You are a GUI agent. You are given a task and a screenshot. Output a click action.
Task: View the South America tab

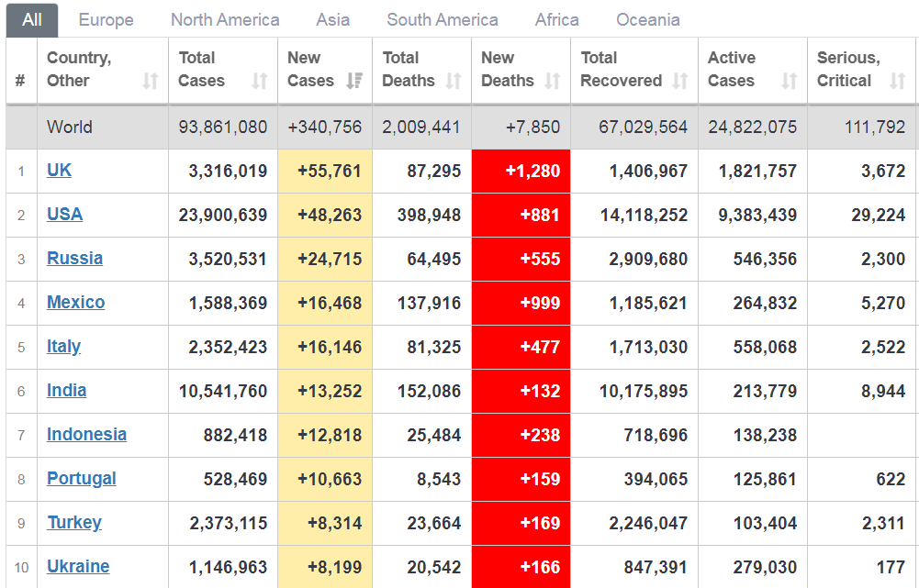(443, 19)
